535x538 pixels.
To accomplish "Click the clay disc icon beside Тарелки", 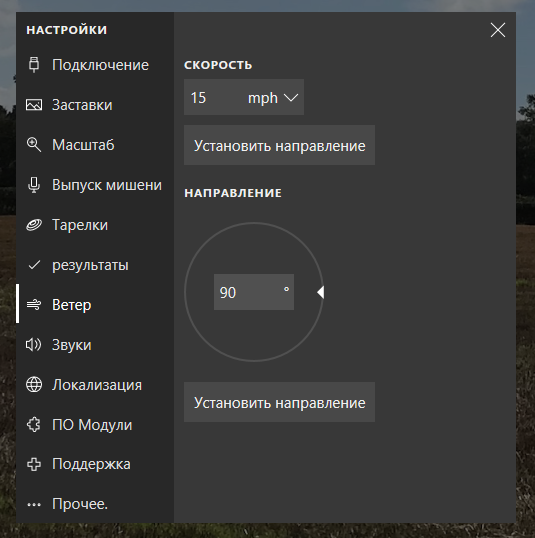I will click(34, 225).
